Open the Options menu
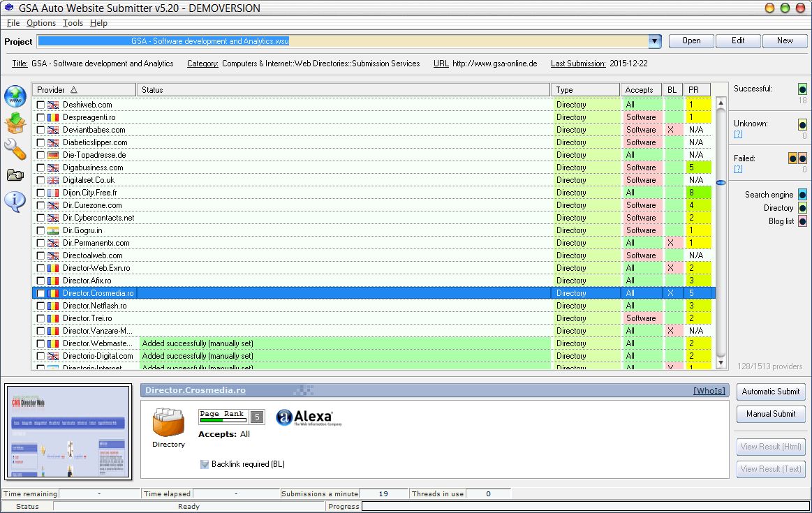 click(41, 23)
